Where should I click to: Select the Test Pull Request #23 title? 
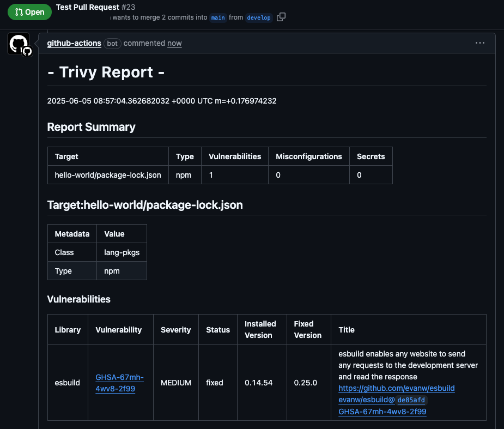(x=95, y=7)
